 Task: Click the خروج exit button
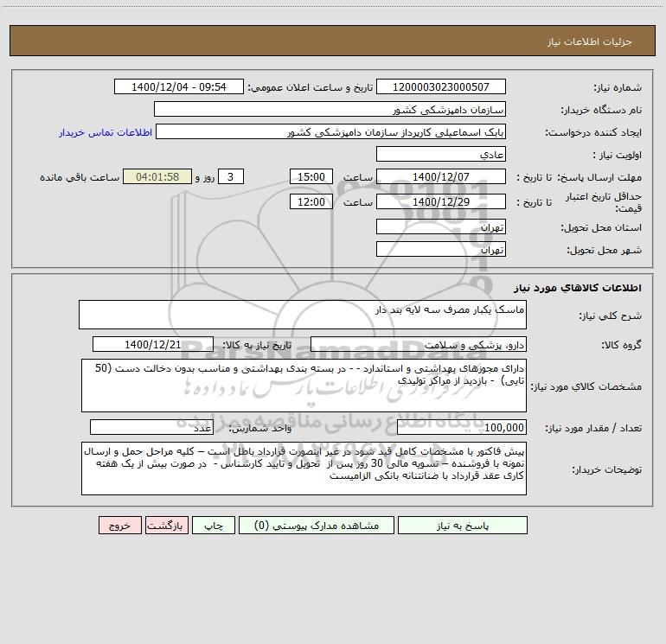point(119,526)
